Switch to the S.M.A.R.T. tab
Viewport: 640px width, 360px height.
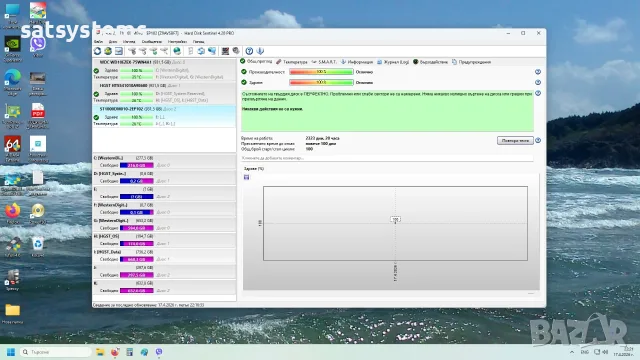pyautogui.click(x=324, y=62)
